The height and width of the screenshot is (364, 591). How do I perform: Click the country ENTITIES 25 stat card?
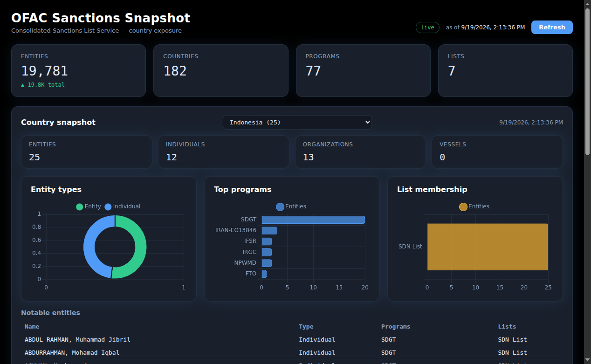click(x=87, y=151)
